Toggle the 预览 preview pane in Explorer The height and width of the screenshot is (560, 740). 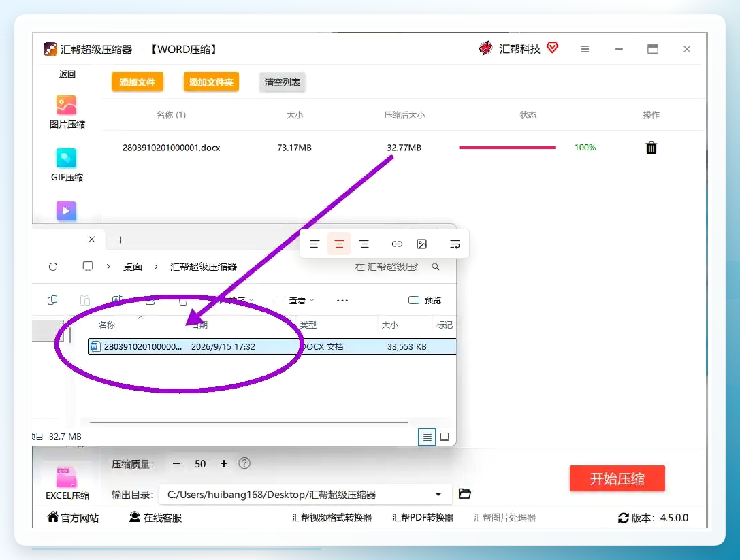pos(424,301)
